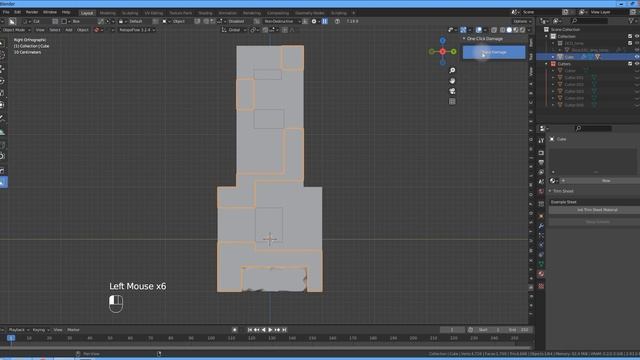Image resolution: width=640 pixels, height=360 pixels.
Task: Open the Playback menu in timeline
Action: 18,330
